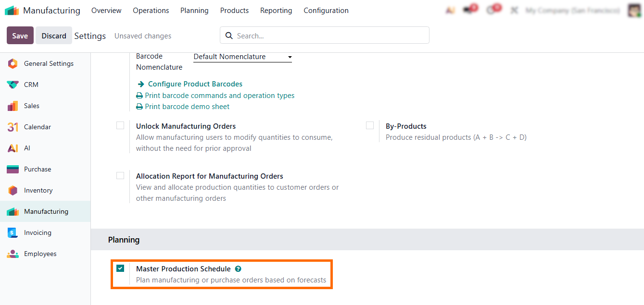The height and width of the screenshot is (305, 644).
Task: Enable Allocation Report for Manufacturing Orders
Action: click(120, 176)
